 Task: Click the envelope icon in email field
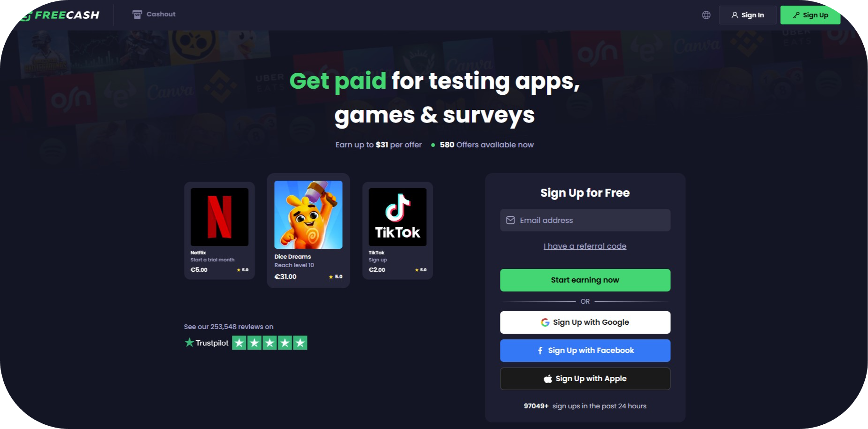510,220
